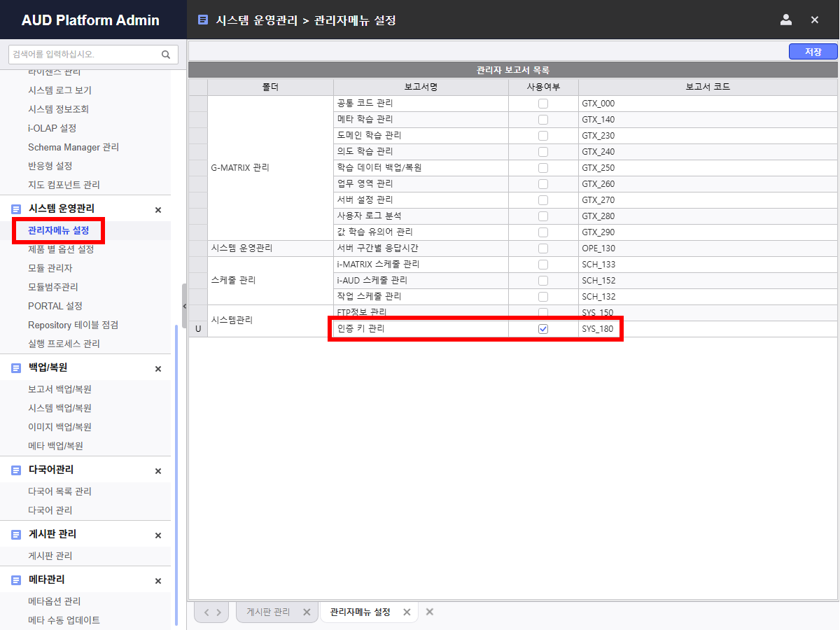The width and height of the screenshot is (840, 630).
Task: Click the 백업/복원 section document icon
Action: 16,367
